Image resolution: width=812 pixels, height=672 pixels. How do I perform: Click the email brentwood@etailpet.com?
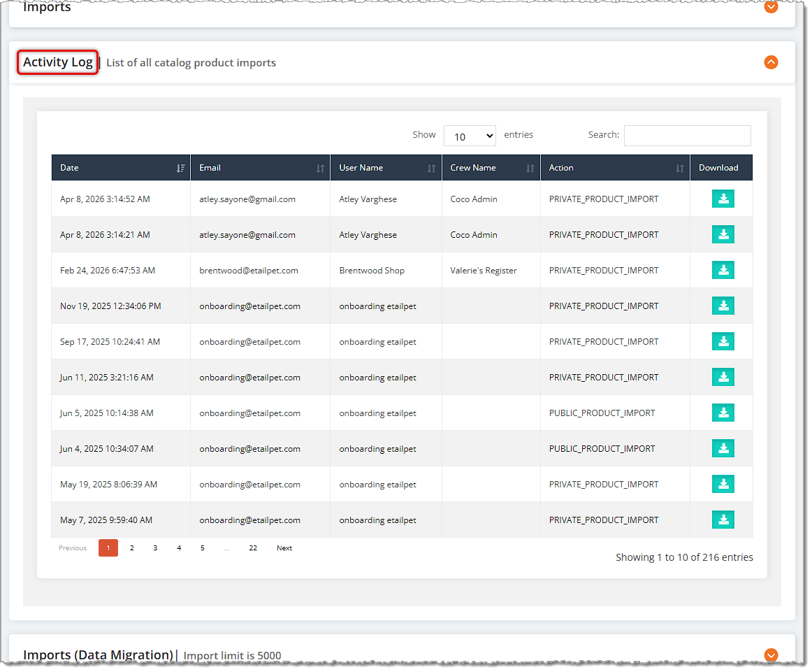click(x=249, y=271)
